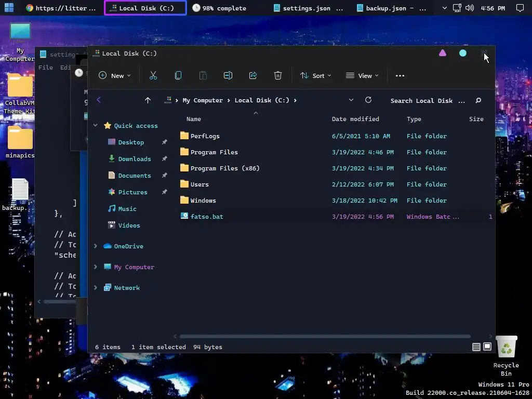Sort by Date modified column header
The height and width of the screenshot is (399, 532).
355,119
